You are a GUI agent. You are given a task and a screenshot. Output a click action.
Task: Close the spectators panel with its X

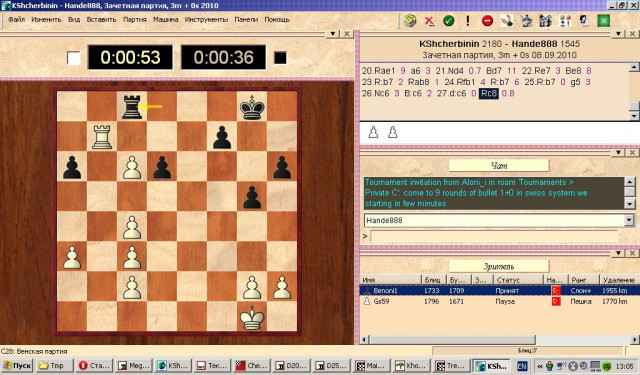coord(632,253)
